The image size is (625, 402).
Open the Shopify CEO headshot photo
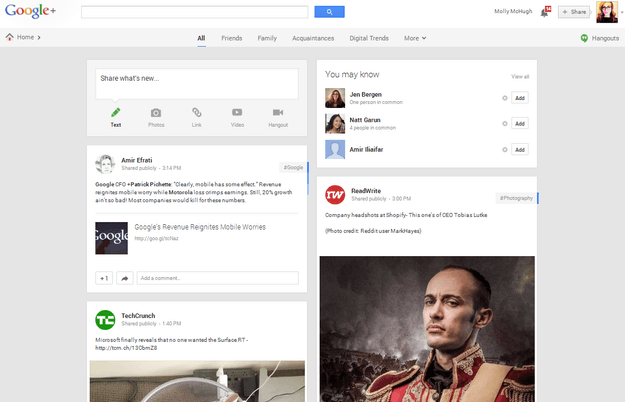tap(427, 329)
